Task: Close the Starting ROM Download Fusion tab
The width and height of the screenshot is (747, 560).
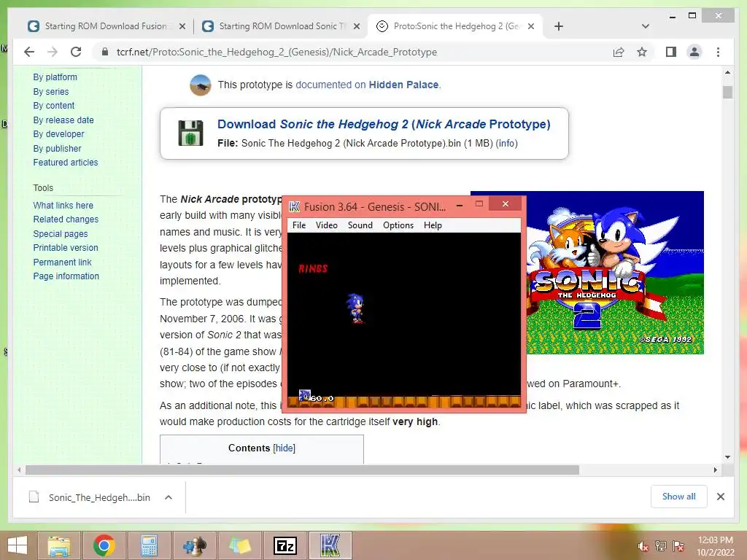Action: point(182,26)
